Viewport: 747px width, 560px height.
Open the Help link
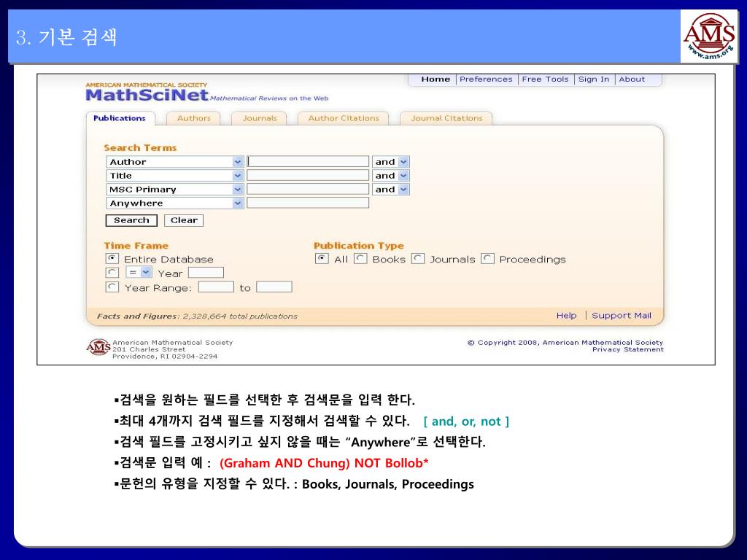(x=566, y=315)
